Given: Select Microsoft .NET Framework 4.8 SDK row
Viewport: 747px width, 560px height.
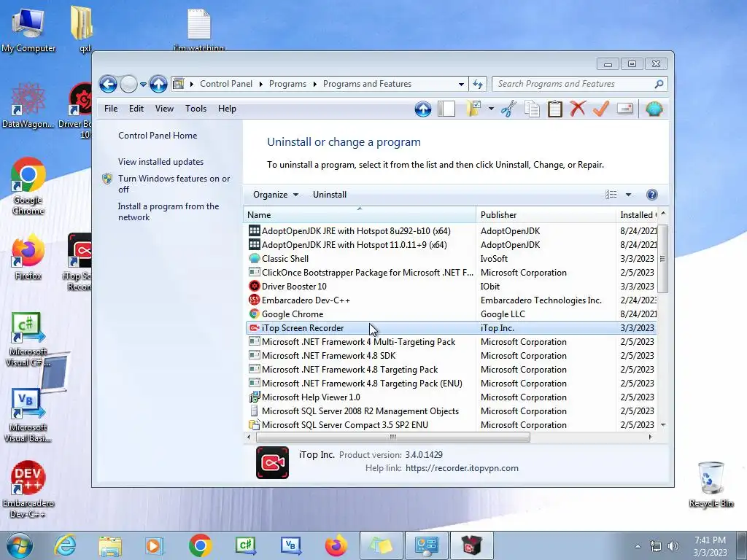Looking at the screenshot, I should tap(451, 356).
